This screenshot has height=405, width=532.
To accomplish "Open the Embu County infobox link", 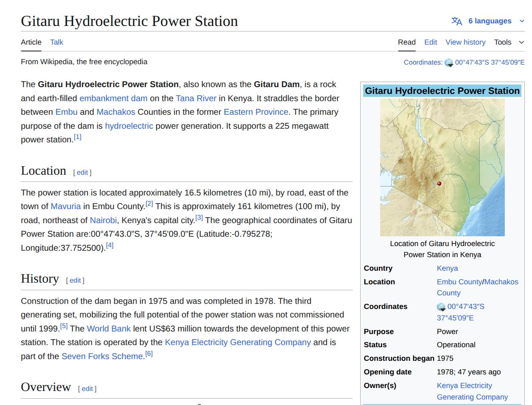I will coord(459,282).
